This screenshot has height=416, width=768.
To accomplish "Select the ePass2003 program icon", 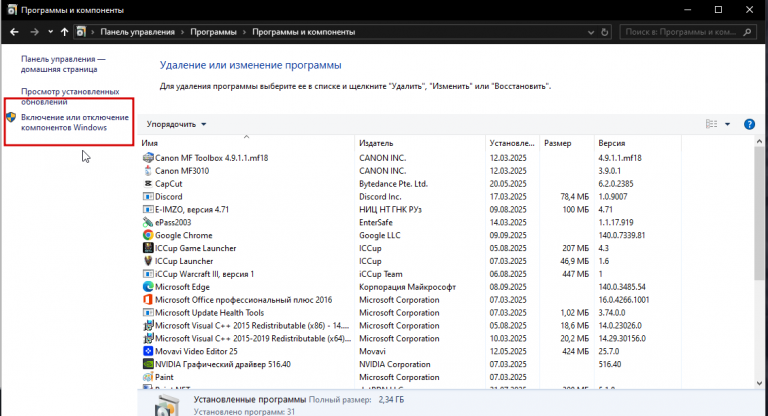I will [148, 222].
